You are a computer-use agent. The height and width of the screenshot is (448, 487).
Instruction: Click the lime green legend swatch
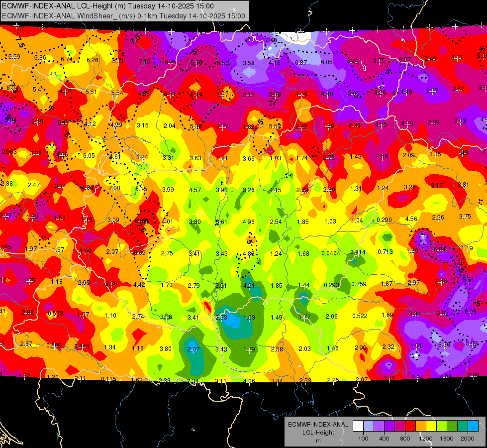441,426
